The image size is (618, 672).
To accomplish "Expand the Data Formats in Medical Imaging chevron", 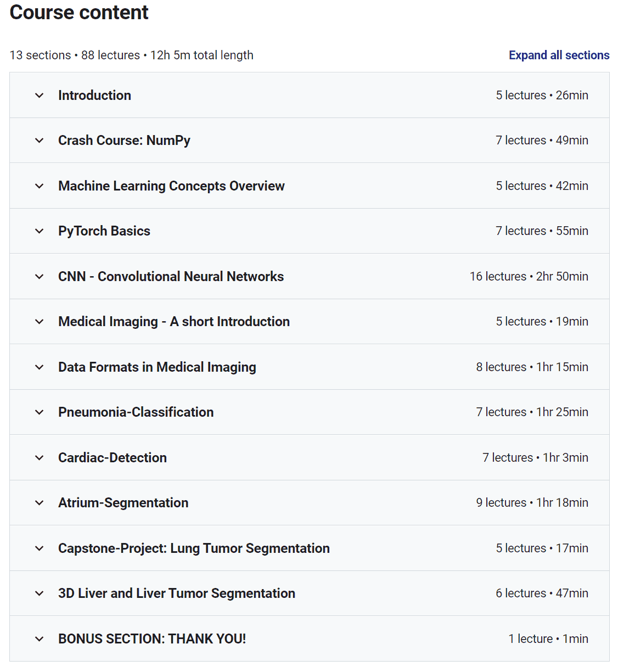I will point(40,367).
